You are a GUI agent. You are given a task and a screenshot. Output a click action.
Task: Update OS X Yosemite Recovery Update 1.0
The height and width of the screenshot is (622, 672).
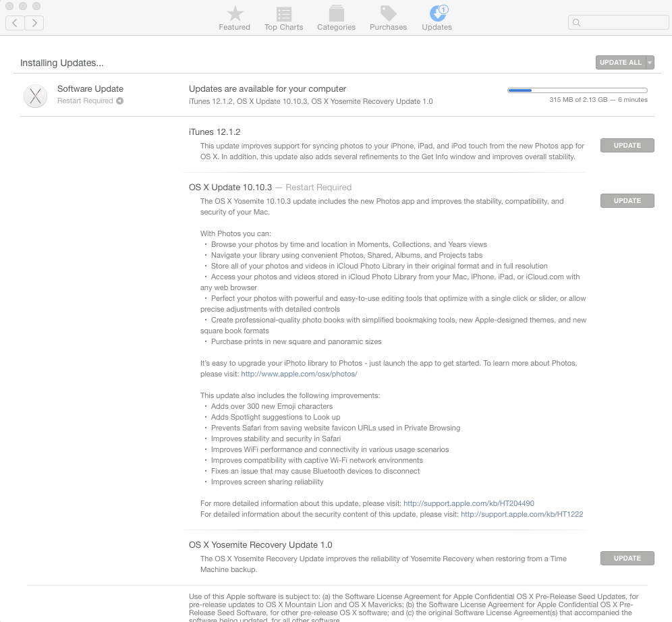tap(627, 558)
